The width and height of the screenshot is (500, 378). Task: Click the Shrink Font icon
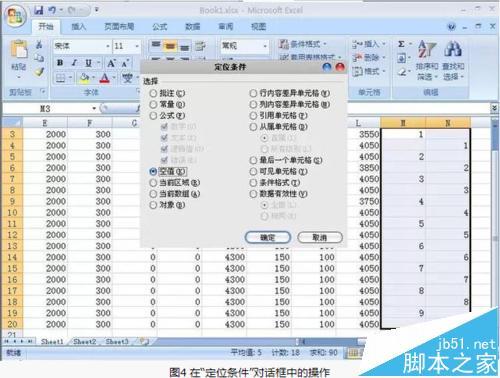pyautogui.click(x=125, y=63)
